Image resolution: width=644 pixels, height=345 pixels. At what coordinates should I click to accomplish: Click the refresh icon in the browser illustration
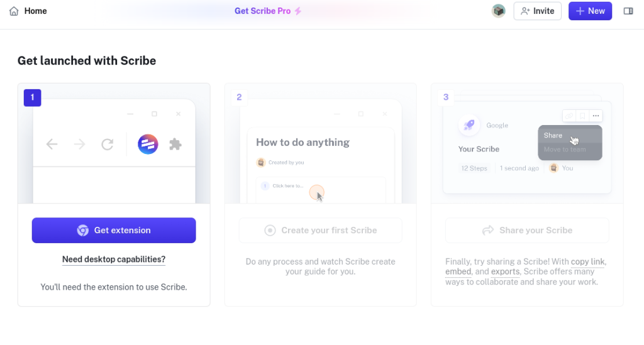pyautogui.click(x=108, y=145)
